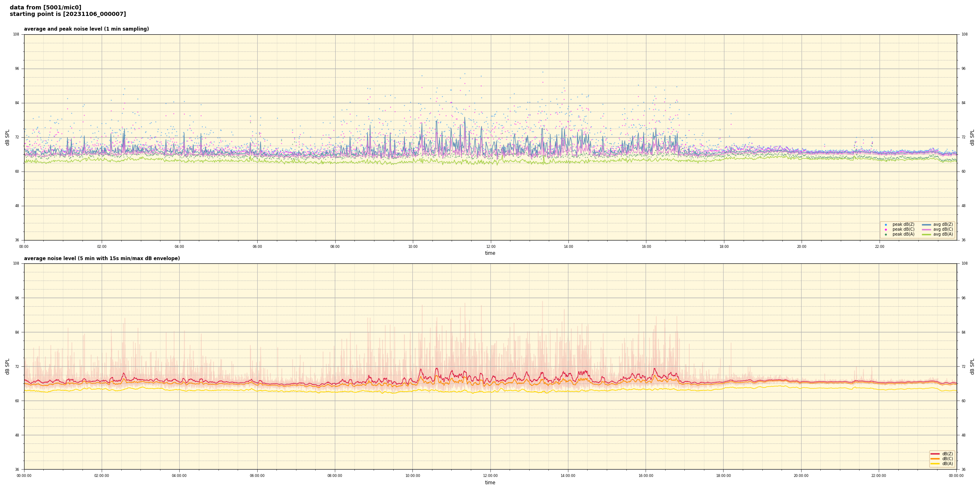Click the 'data from [5001/mic0]' header text

click(x=45, y=7)
